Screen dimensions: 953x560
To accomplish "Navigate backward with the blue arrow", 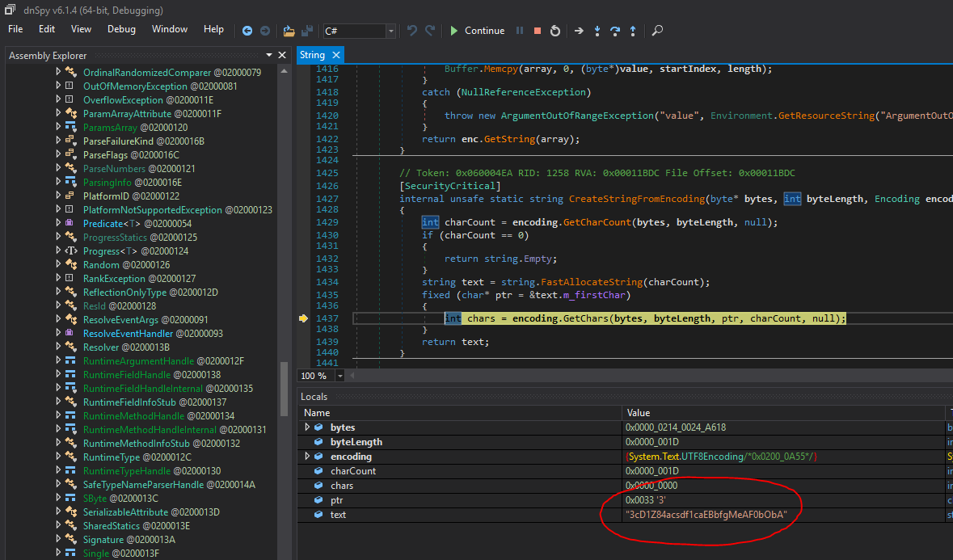I will tap(247, 31).
